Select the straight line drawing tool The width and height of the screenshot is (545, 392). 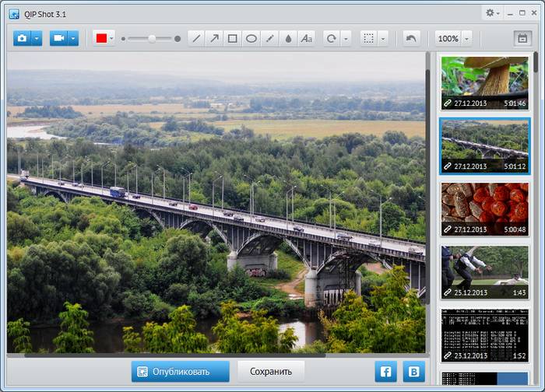click(x=197, y=38)
